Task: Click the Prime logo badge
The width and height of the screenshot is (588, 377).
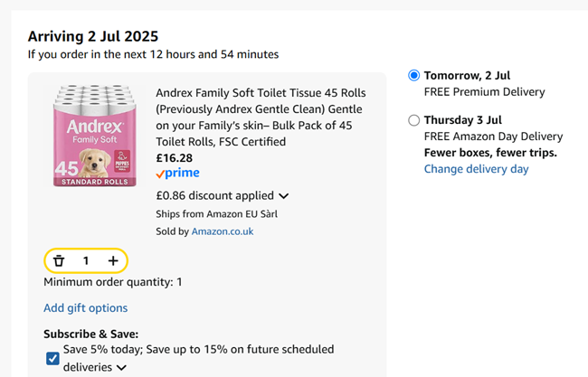Action: tap(177, 174)
